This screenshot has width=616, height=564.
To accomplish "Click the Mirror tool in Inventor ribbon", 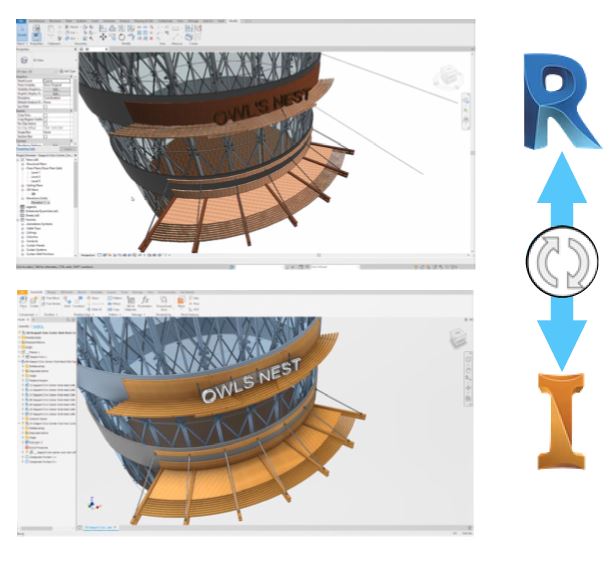I will pos(115,304).
